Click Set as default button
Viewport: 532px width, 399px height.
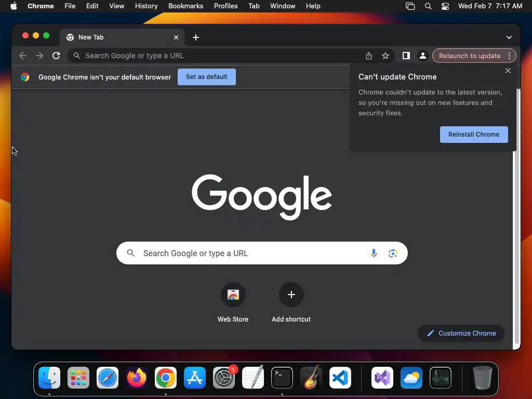207,77
